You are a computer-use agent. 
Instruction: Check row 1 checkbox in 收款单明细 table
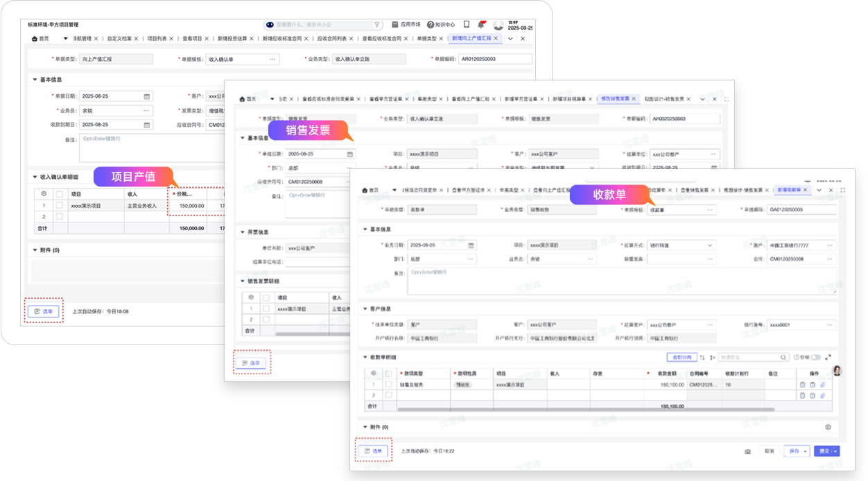388,385
